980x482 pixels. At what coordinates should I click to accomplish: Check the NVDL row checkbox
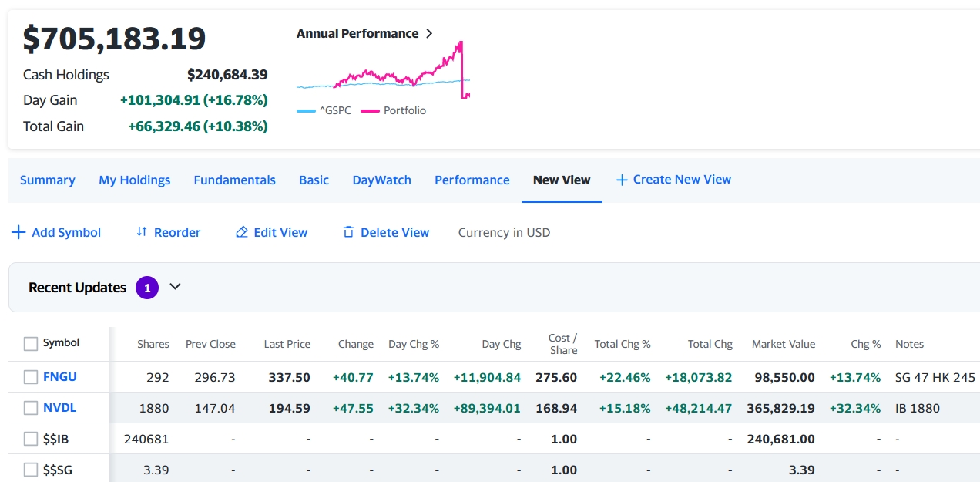click(31, 408)
